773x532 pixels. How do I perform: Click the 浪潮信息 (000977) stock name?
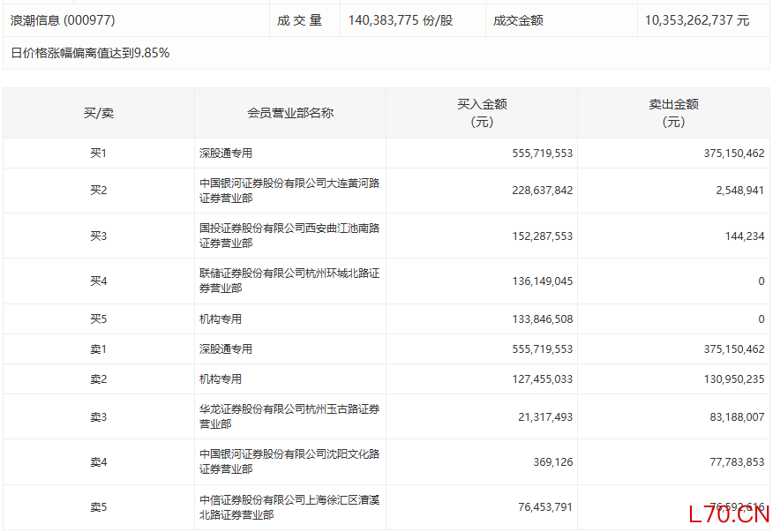point(63,19)
